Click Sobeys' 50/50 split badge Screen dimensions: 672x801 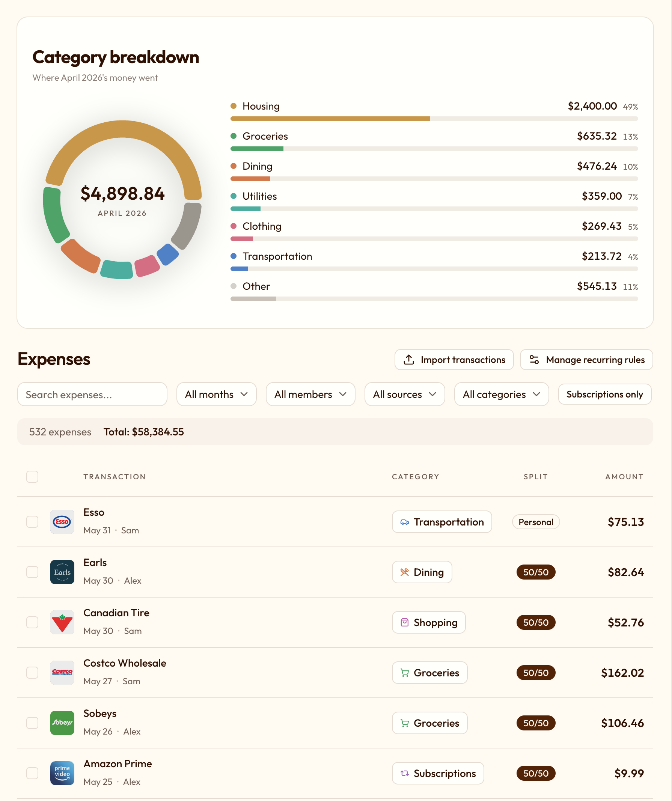pos(536,724)
